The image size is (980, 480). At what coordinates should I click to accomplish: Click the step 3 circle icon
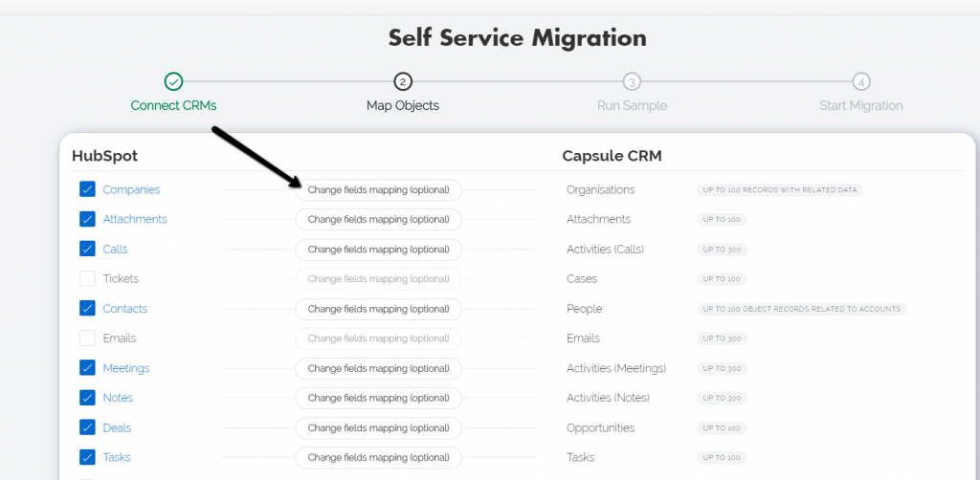(x=632, y=82)
